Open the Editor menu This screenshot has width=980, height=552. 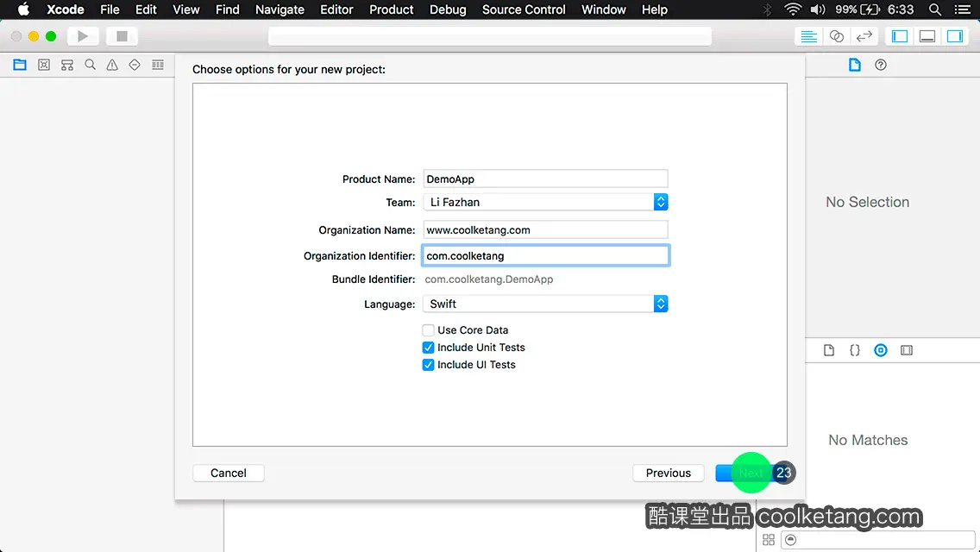coord(336,9)
